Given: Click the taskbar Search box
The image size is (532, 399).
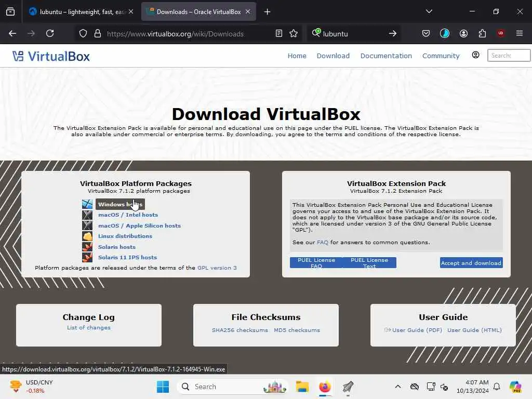Looking at the screenshot, I should 232,387.
